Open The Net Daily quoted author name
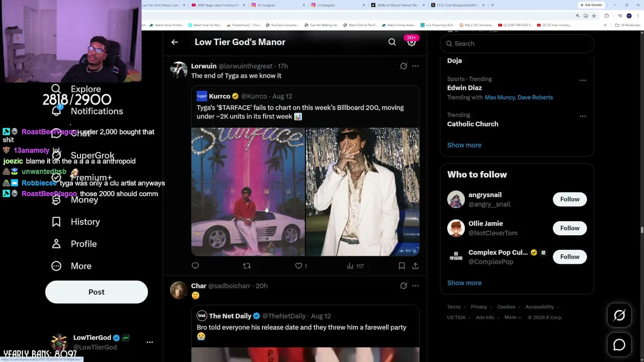Viewport: 644px width, 362px height. [230, 316]
